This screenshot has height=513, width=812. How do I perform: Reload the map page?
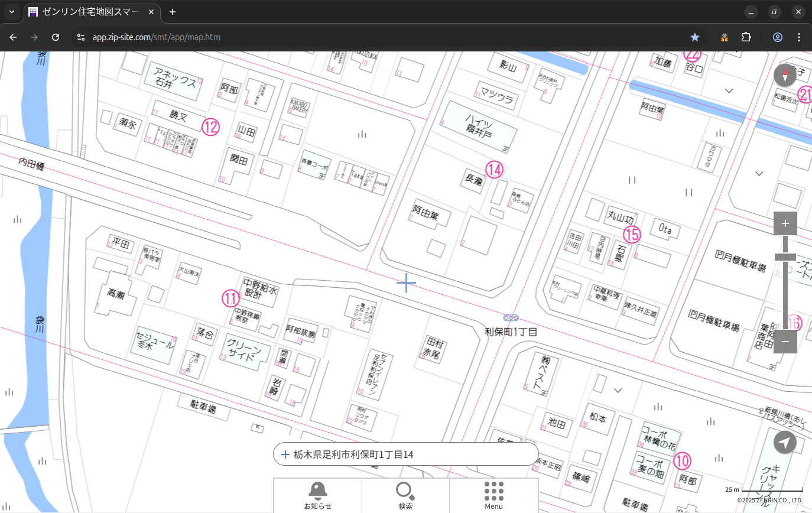(56, 37)
